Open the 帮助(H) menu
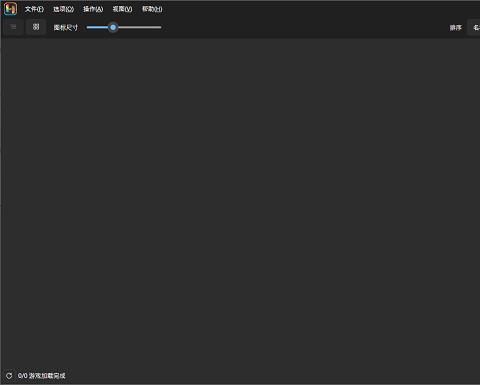This screenshot has width=480, height=385. (152, 9)
